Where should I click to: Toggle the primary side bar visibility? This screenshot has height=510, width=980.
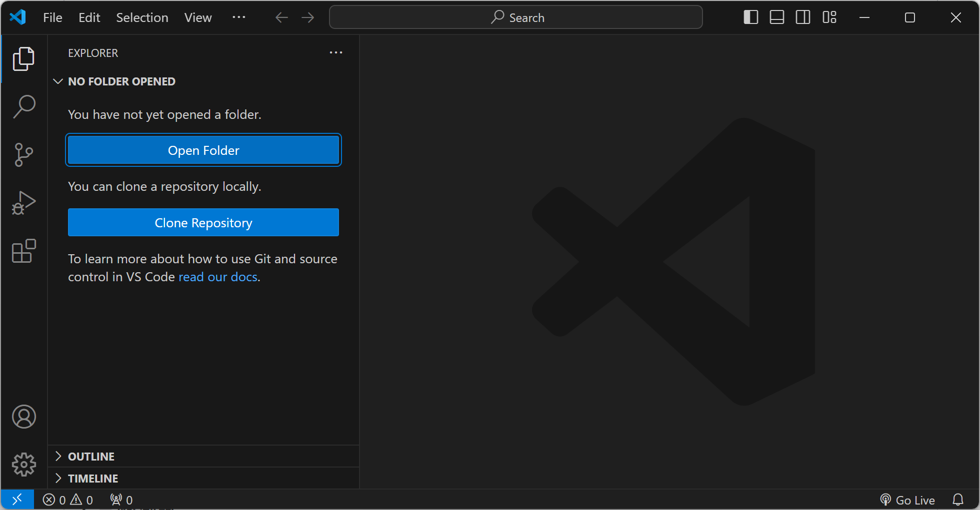(x=750, y=17)
